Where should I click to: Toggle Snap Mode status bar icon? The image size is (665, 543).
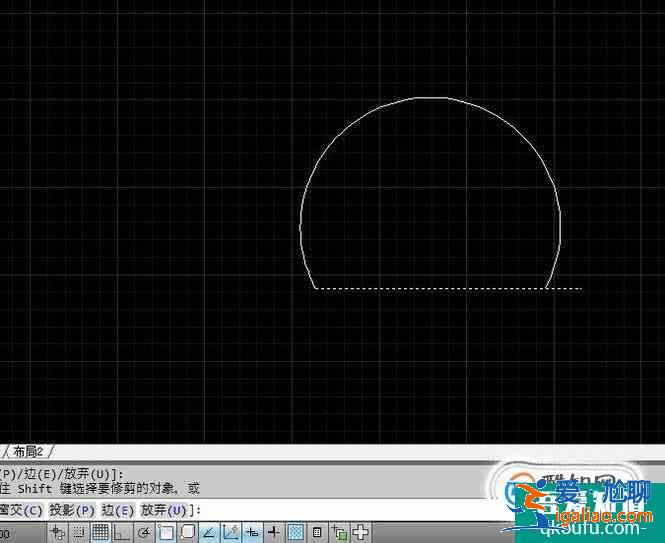point(78,532)
